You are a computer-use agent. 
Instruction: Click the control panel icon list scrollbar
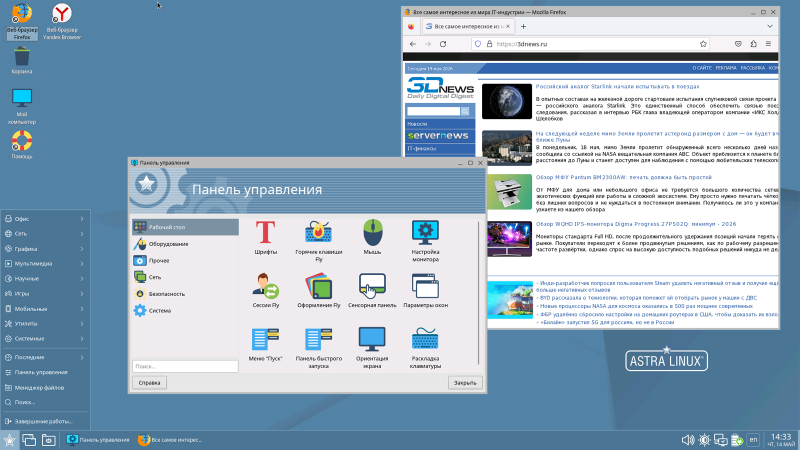[479, 293]
